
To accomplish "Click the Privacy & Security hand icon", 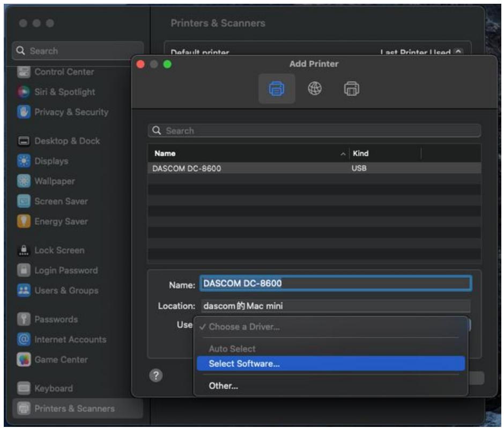I will tap(24, 112).
